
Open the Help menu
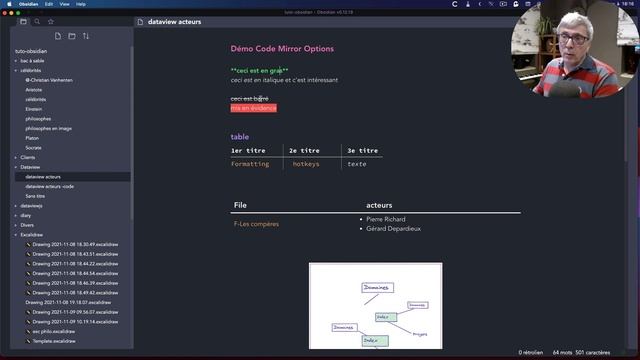81,4
